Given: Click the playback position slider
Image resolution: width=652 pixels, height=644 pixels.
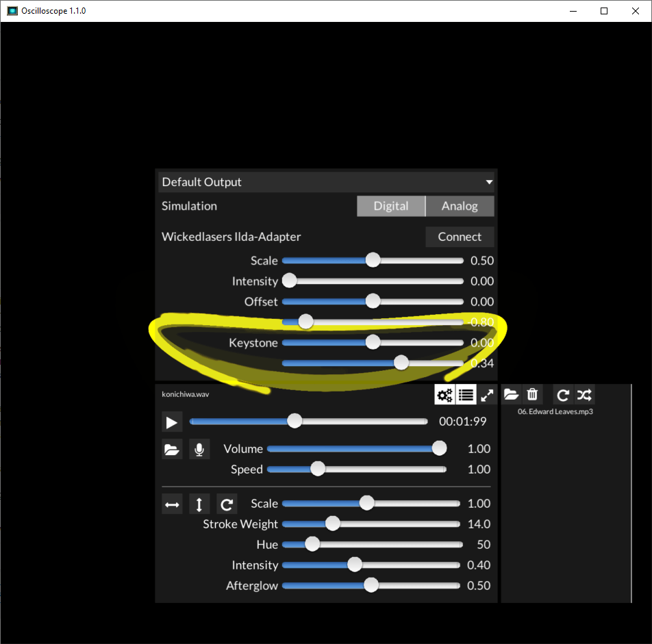Looking at the screenshot, I should pos(308,422).
